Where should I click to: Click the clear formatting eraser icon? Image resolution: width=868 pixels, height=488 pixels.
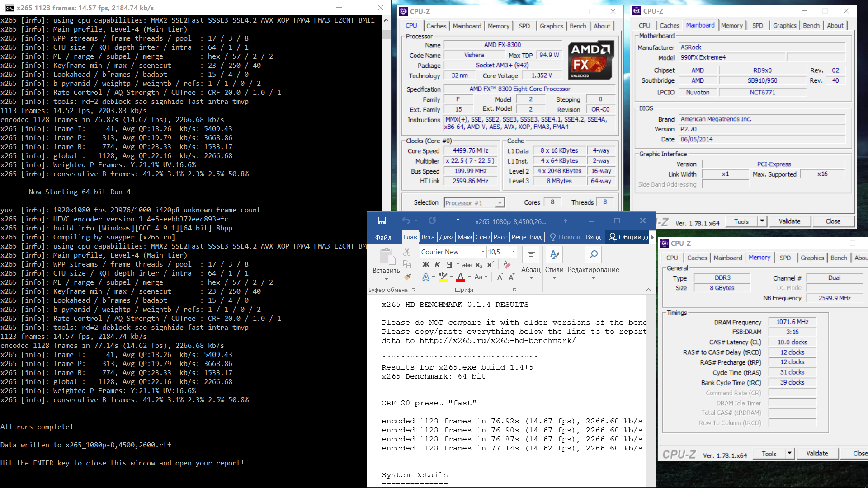(507, 265)
